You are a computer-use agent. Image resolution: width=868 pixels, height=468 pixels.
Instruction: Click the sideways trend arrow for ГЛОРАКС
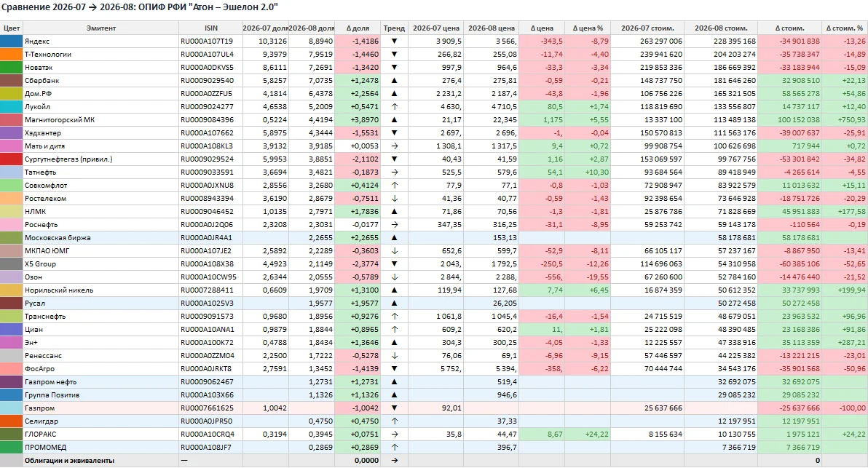point(394,435)
